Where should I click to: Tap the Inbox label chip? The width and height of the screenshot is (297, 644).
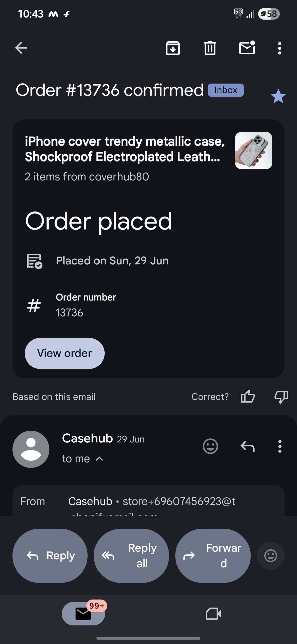click(226, 90)
